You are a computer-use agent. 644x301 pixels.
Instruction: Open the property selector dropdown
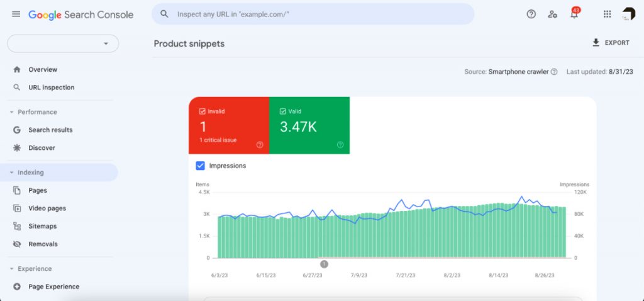coord(63,43)
